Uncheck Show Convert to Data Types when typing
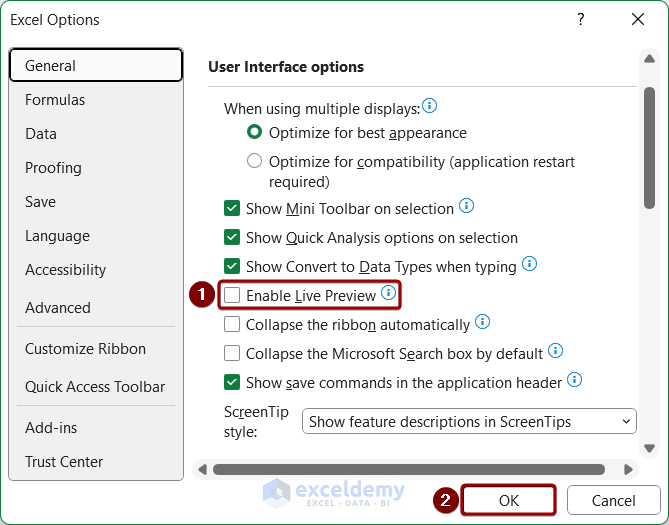Image resolution: width=669 pixels, height=525 pixels. pos(232,266)
